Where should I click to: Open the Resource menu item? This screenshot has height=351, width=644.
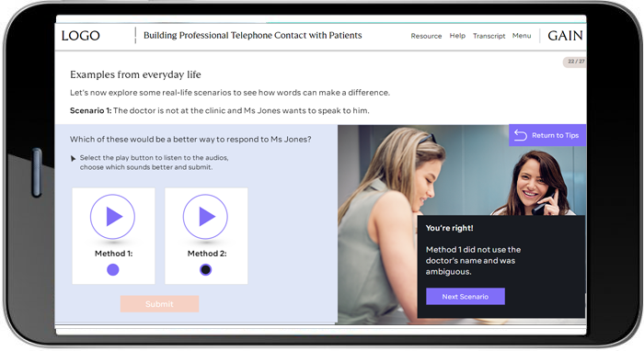(x=426, y=36)
